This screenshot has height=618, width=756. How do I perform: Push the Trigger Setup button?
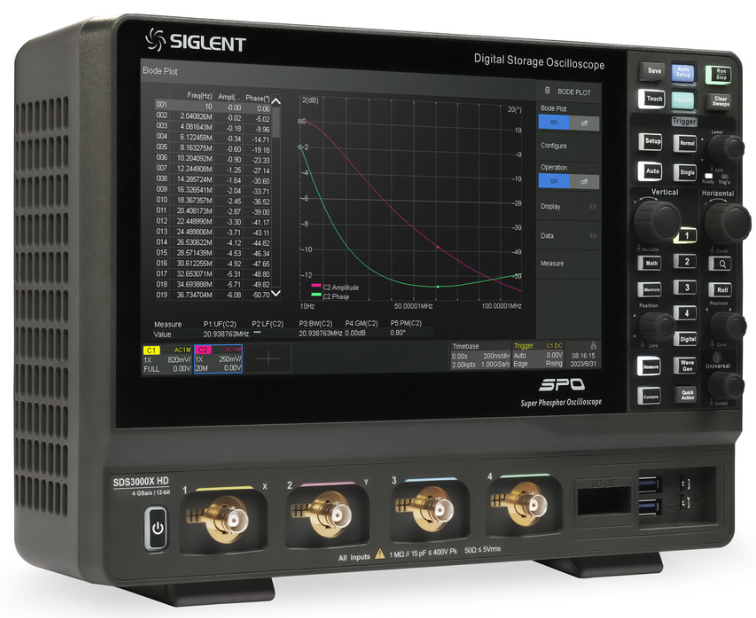(651, 142)
